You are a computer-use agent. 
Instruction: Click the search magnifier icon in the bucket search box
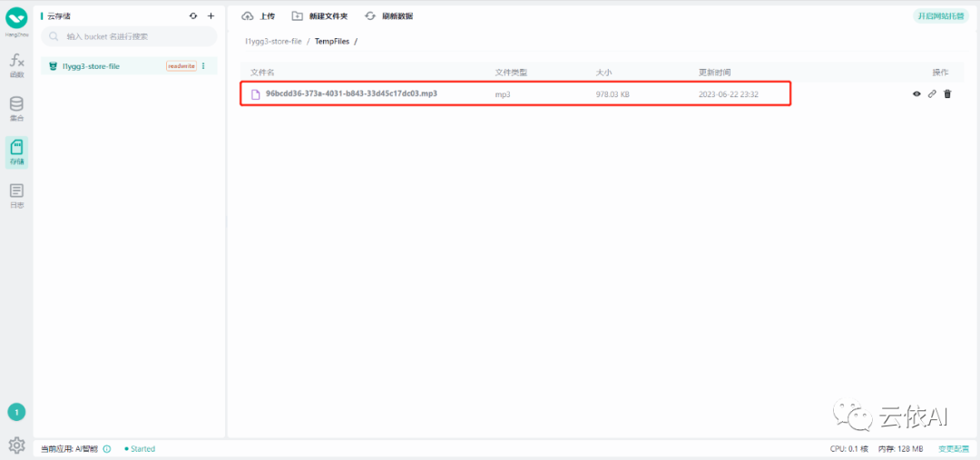coord(54,37)
